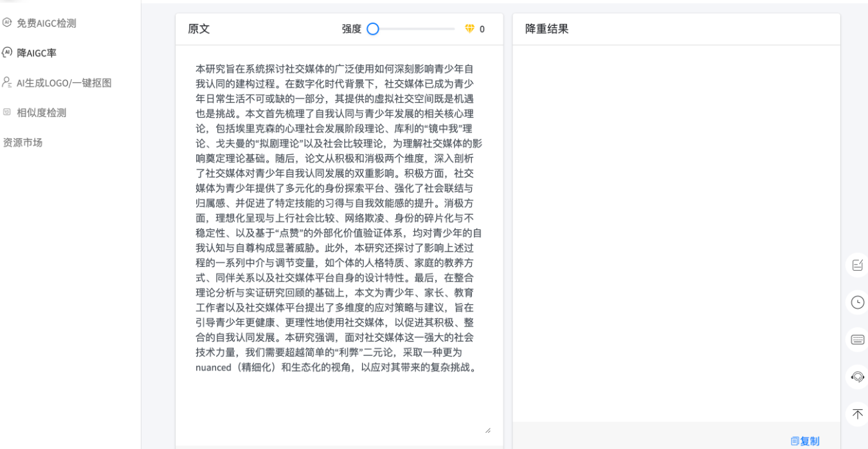Click the 强度 label
Viewport: 868px width, 449px height.
(352, 29)
